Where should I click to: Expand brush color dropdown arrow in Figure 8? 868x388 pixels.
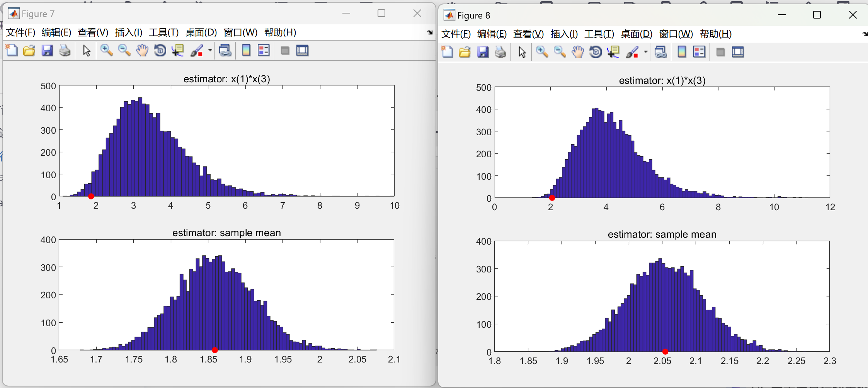(x=646, y=52)
